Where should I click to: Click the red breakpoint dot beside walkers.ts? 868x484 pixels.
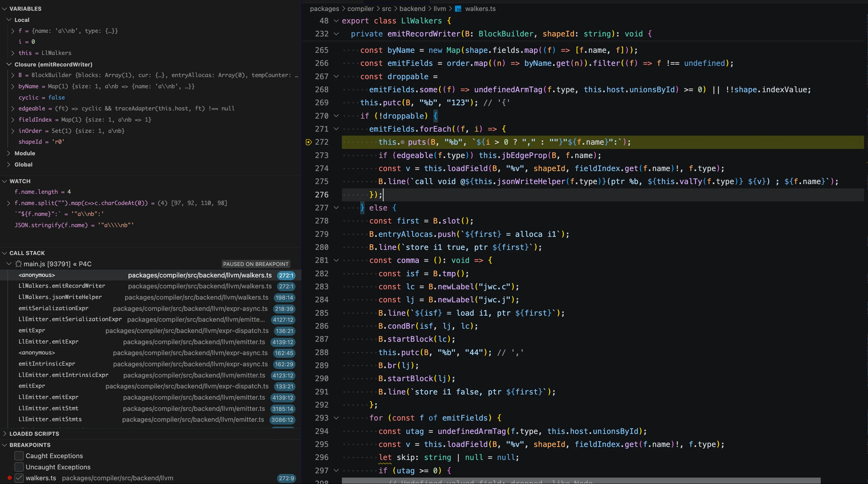[x=10, y=478]
